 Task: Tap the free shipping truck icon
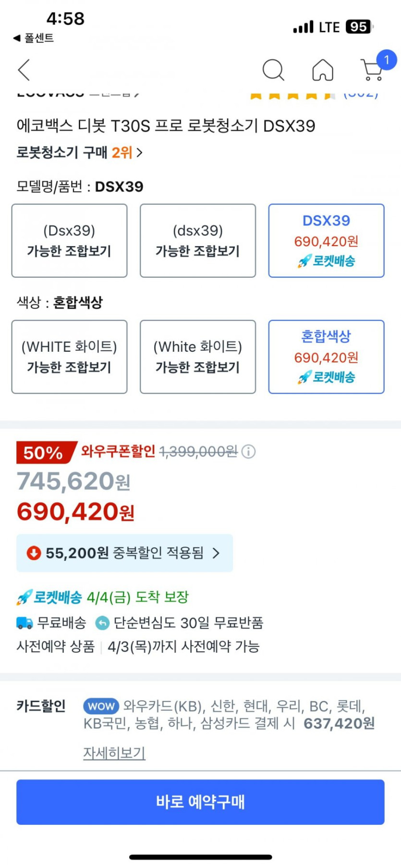[x=24, y=623]
